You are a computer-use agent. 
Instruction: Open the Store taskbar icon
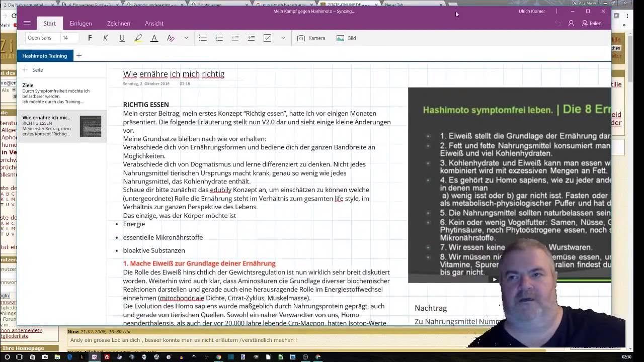coord(32,357)
